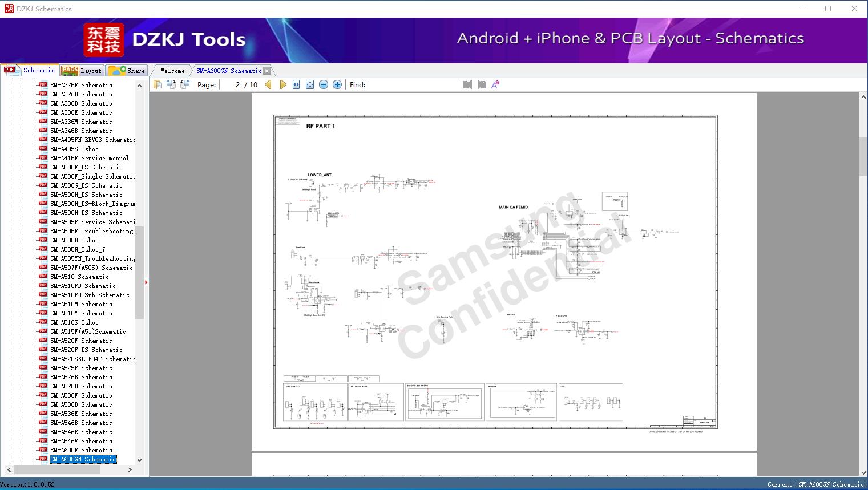The image size is (868, 490).
Task: Select SM-A600F Schematic entry
Action: pos(81,450)
